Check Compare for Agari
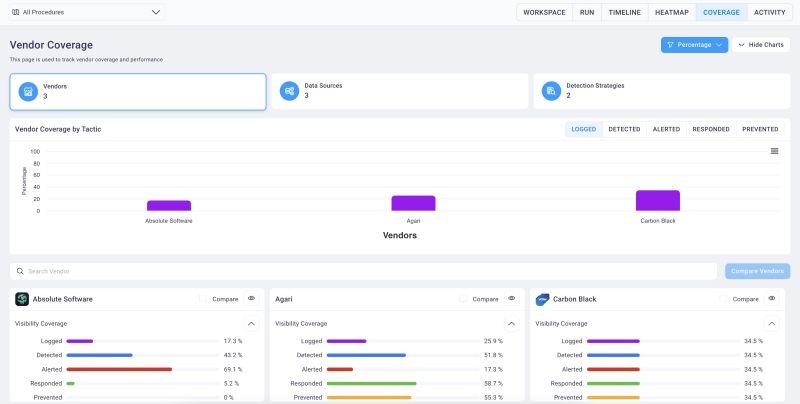Image resolution: width=800 pixels, height=404 pixels. pyautogui.click(x=463, y=299)
